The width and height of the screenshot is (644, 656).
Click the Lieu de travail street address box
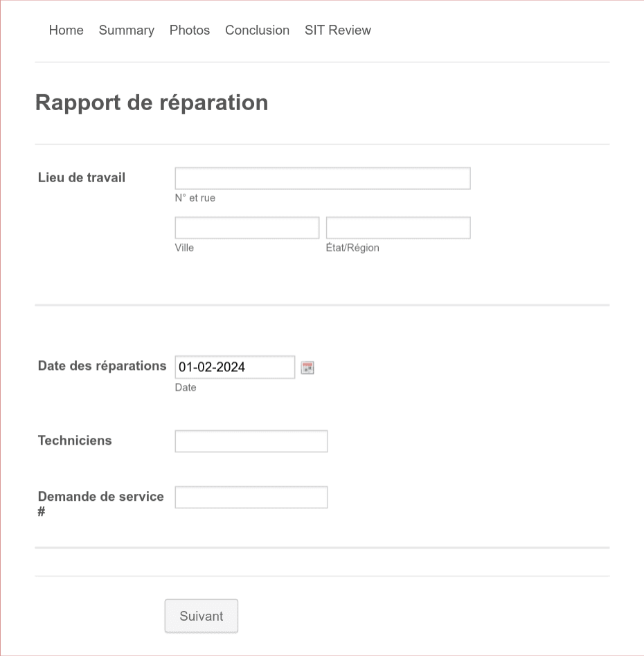pyautogui.click(x=322, y=178)
